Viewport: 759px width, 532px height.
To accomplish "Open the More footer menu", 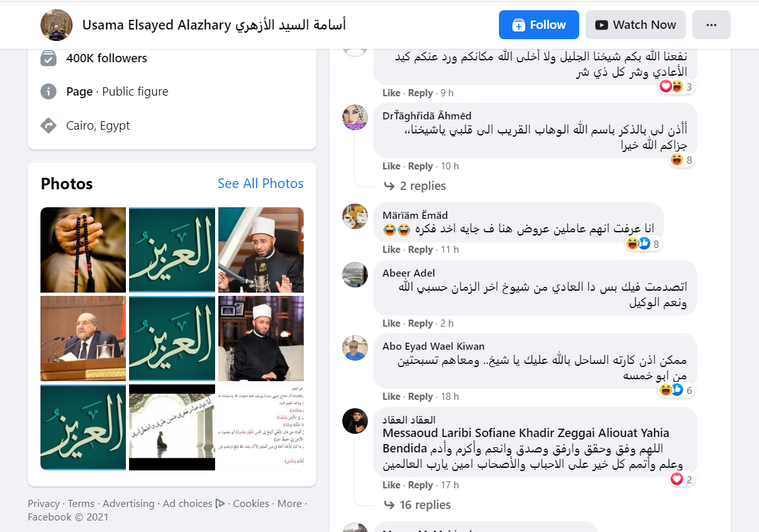I will tap(290, 504).
